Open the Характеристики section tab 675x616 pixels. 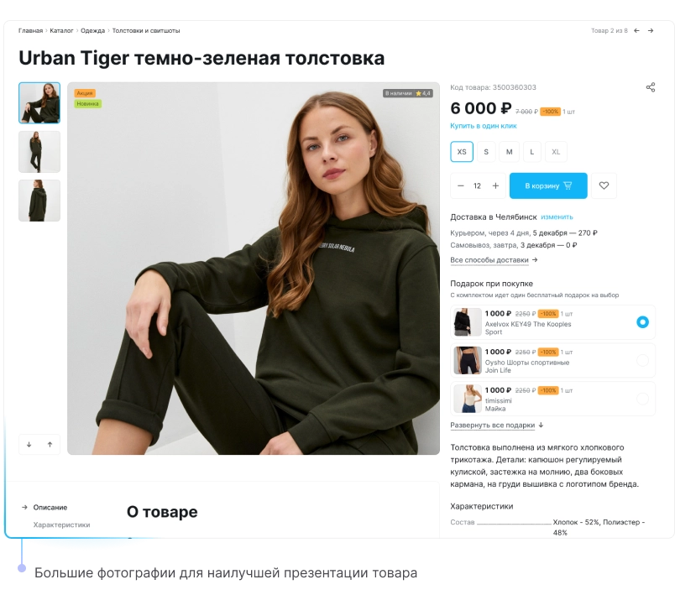[x=61, y=525]
